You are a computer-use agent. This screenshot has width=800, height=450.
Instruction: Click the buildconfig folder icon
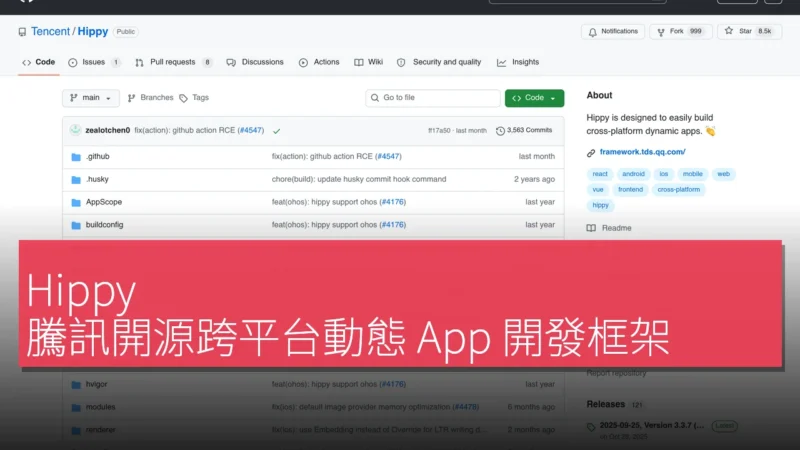click(76, 225)
